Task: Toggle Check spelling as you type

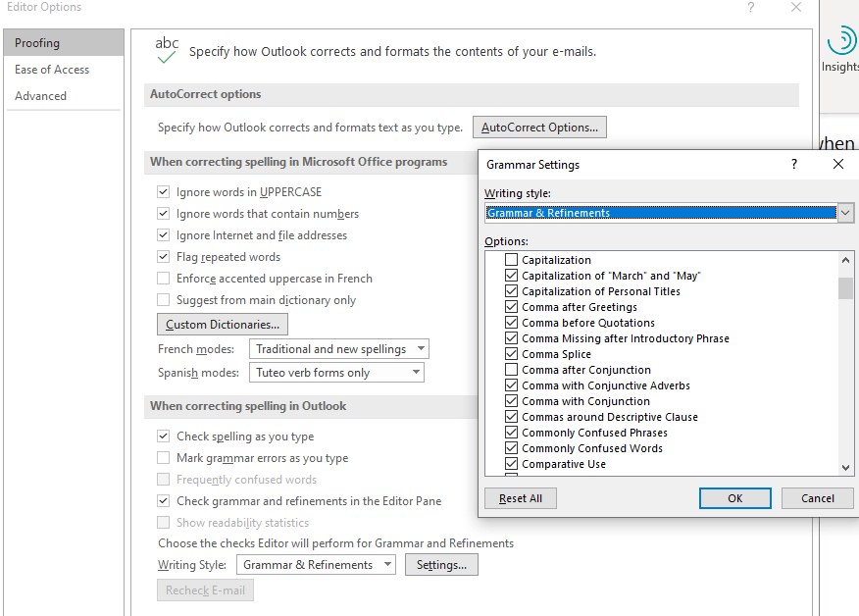Action: point(163,436)
